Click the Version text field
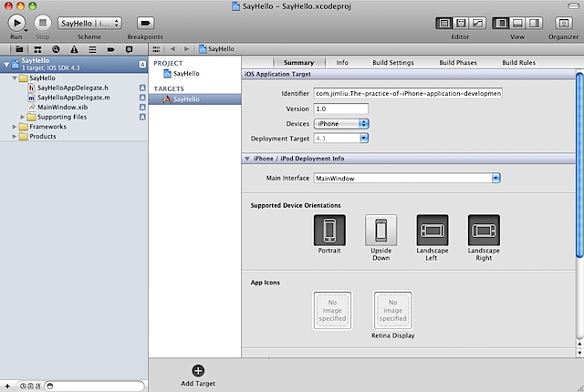This screenshot has height=392, width=584. (x=339, y=108)
